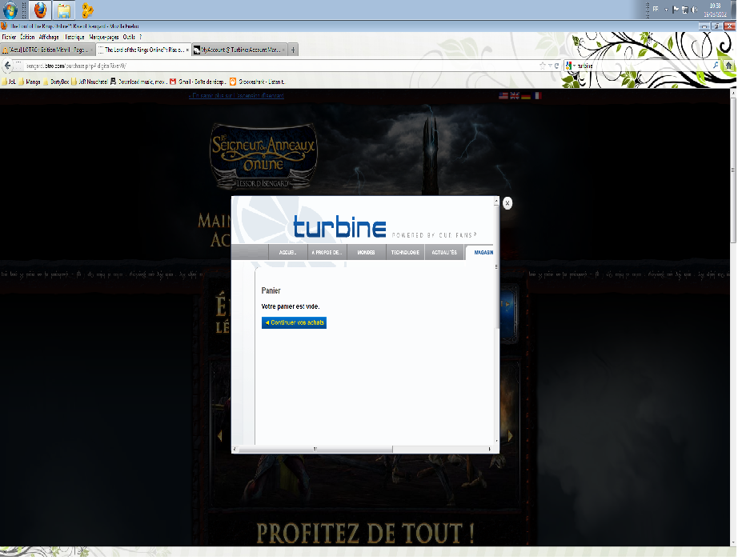Click the 'Continuer vos achats' button
The width and height of the screenshot is (738, 560).
coord(295,323)
